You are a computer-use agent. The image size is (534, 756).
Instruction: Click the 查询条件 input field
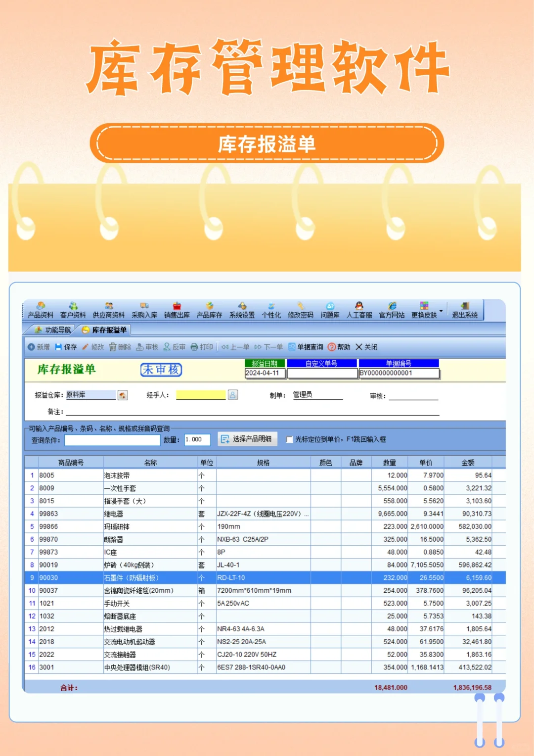111,439
